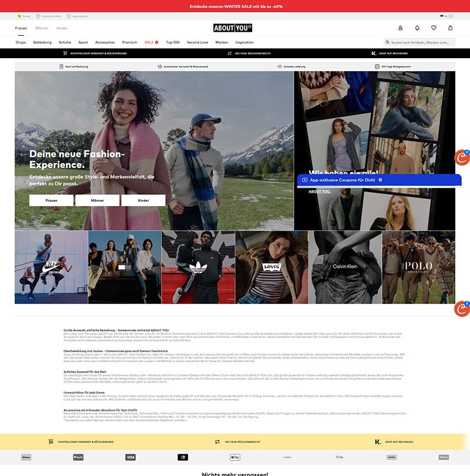The image size is (470, 476).
Task: Click the 100 Tage Rückgaberecht calendar icon in grey bar
Action: coord(377,66)
